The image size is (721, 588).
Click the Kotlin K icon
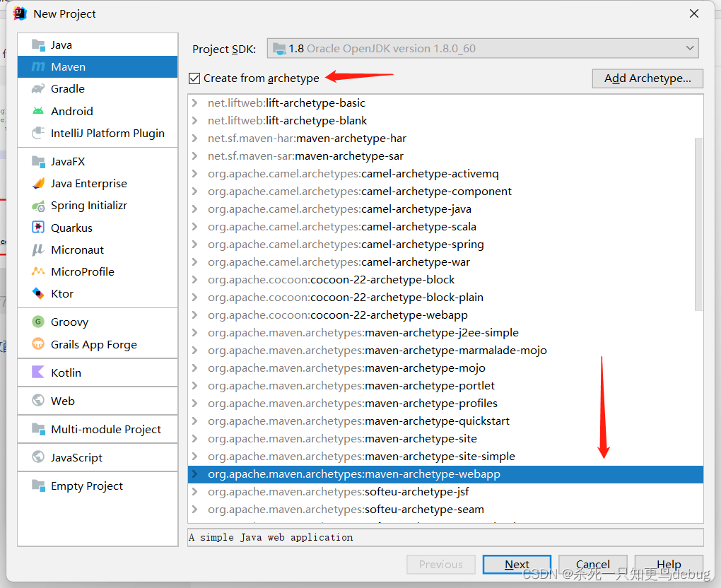38,372
